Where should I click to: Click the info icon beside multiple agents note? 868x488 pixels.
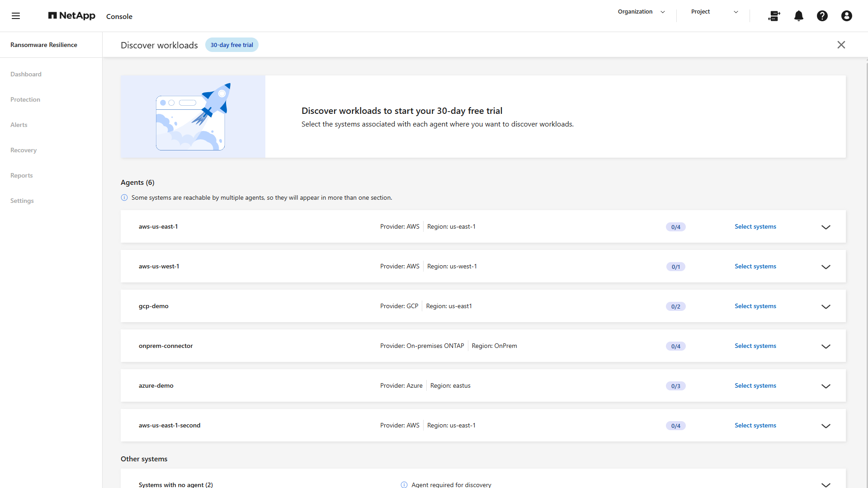point(124,197)
